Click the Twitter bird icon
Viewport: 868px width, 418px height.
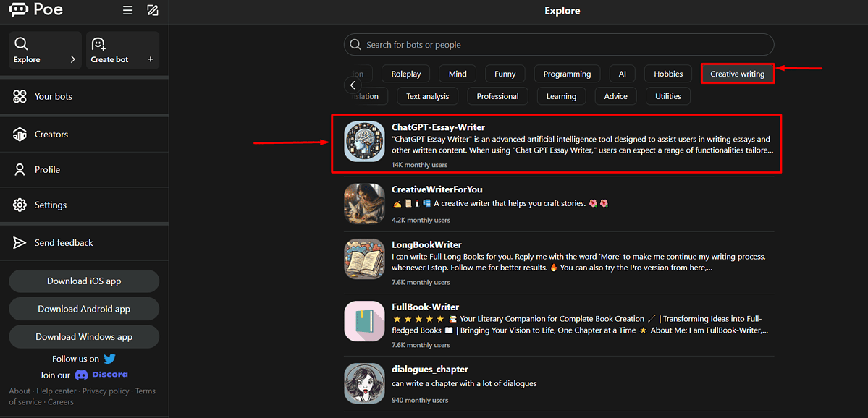coord(110,359)
